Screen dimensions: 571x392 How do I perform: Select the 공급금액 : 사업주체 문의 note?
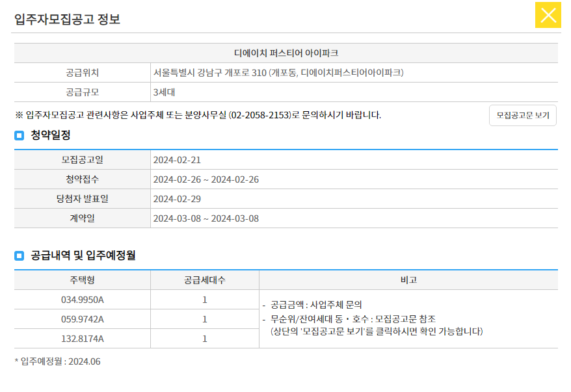click(316, 305)
